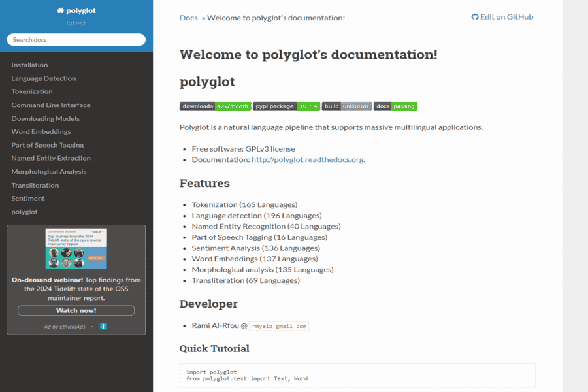Open the polyglot entry at sidebar bottom
588x392 pixels.
click(x=24, y=212)
